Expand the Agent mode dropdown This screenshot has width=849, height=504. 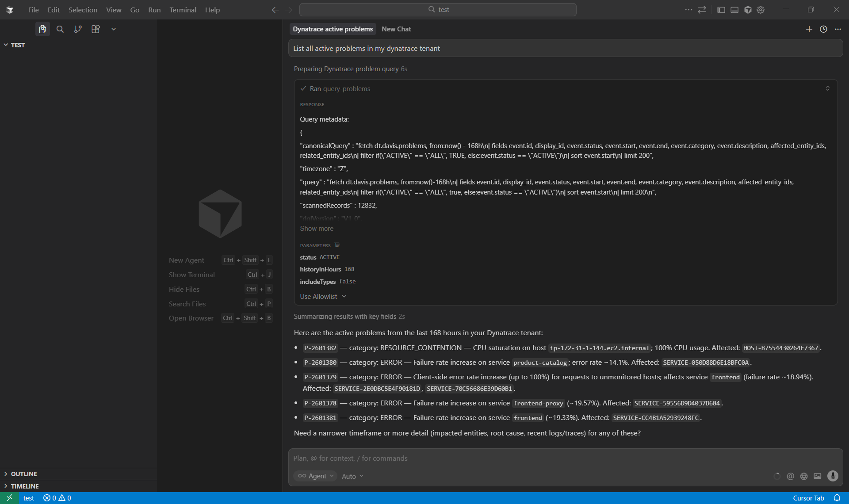tap(315, 476)
